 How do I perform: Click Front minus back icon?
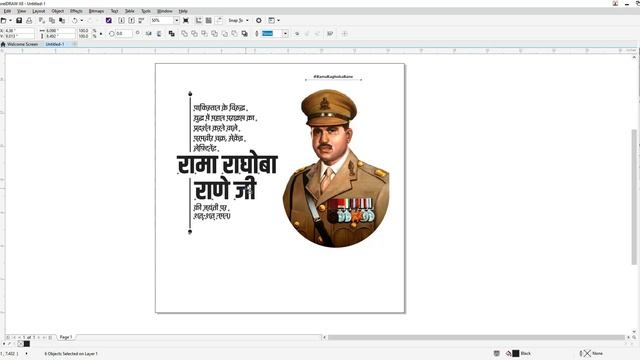pyautogui.click(x=224, y=33)
